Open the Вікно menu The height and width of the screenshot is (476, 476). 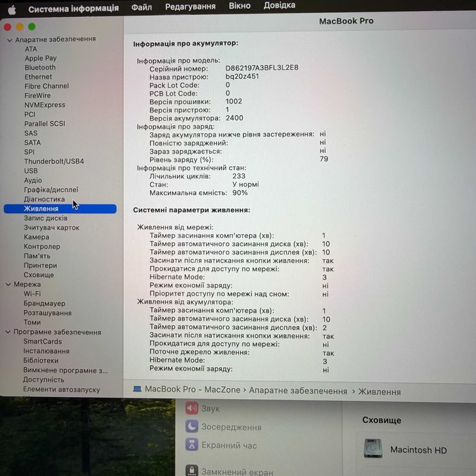click(x=239, y=5)
